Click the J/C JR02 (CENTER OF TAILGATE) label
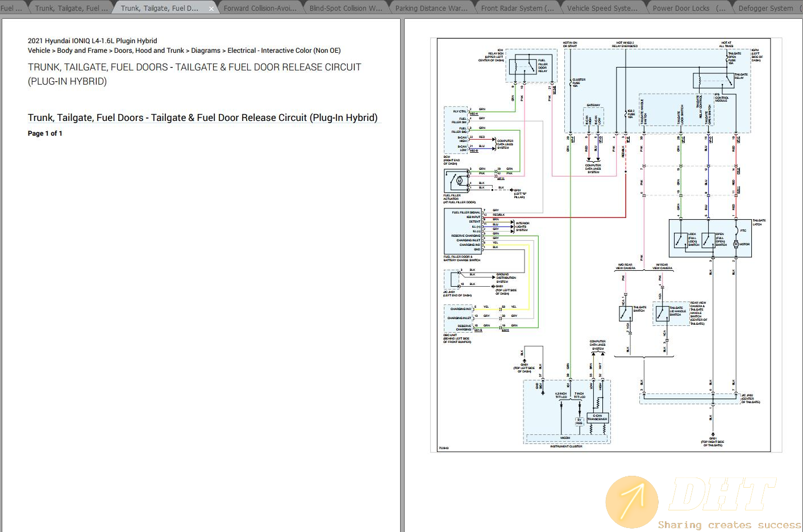Image resolution: width=803 pixels, height=532 pixels. [x=751, y=399]
